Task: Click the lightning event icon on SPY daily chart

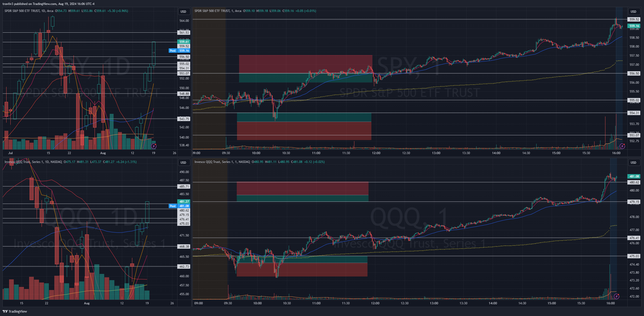Action: 154,146
